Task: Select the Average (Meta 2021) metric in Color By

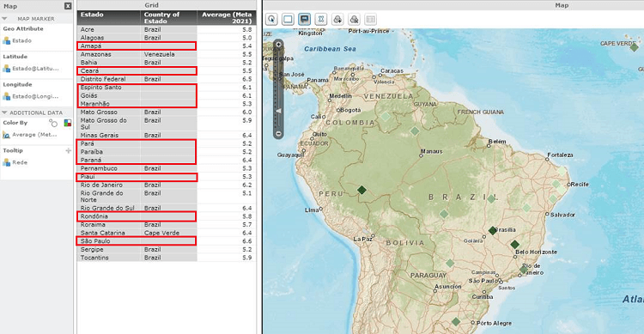Action: click(30, 134)
